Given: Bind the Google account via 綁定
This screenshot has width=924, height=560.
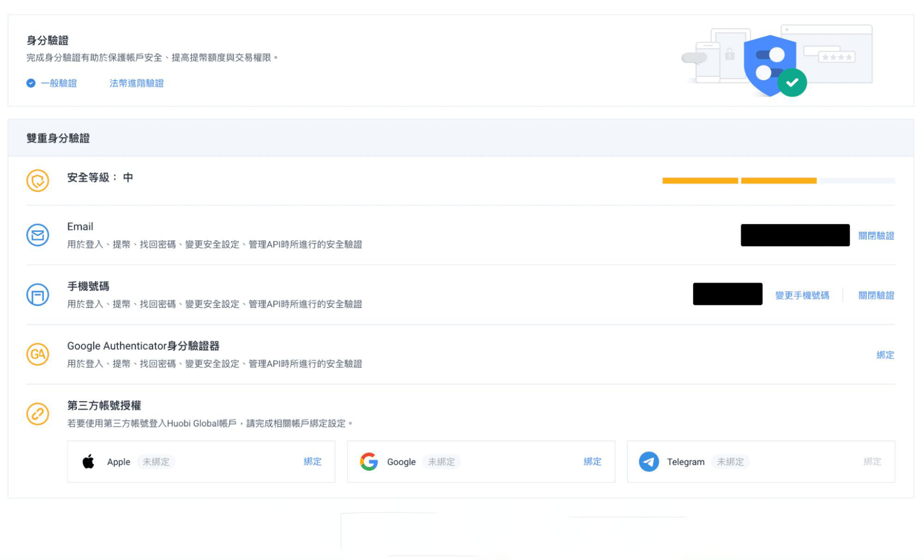Looking at the screenshot, I should click(x=593, y=462).
